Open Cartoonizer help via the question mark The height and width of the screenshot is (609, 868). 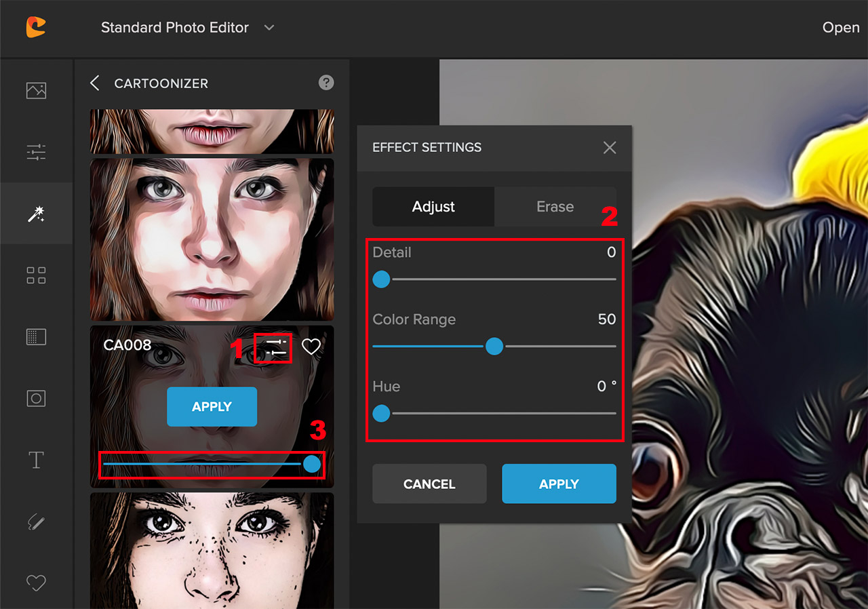326,82
